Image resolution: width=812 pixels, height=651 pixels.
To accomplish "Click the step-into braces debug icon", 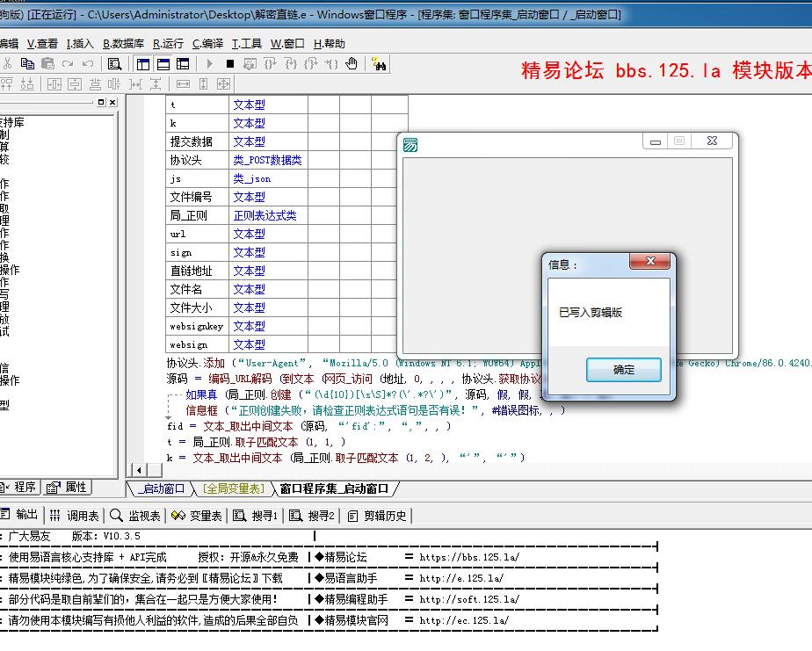I will click(x=291, y=64).
